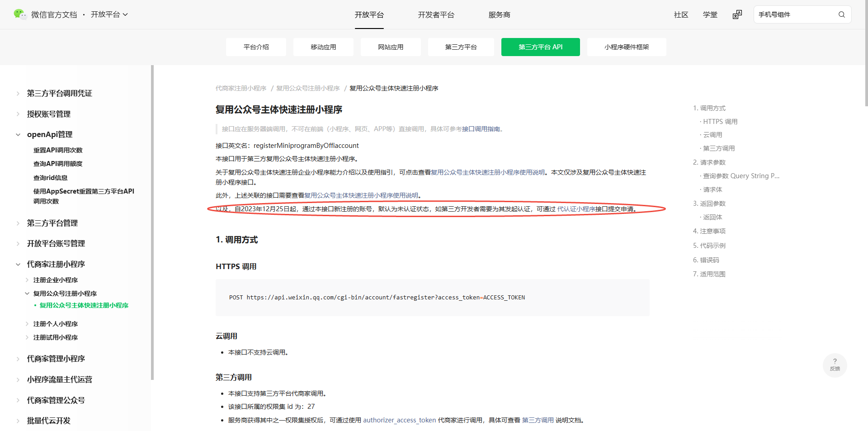The width and height of the screenshot is (868, 431).
Task: Open the developer tools icon beside 学堂
Action: (x=737, y=14)
